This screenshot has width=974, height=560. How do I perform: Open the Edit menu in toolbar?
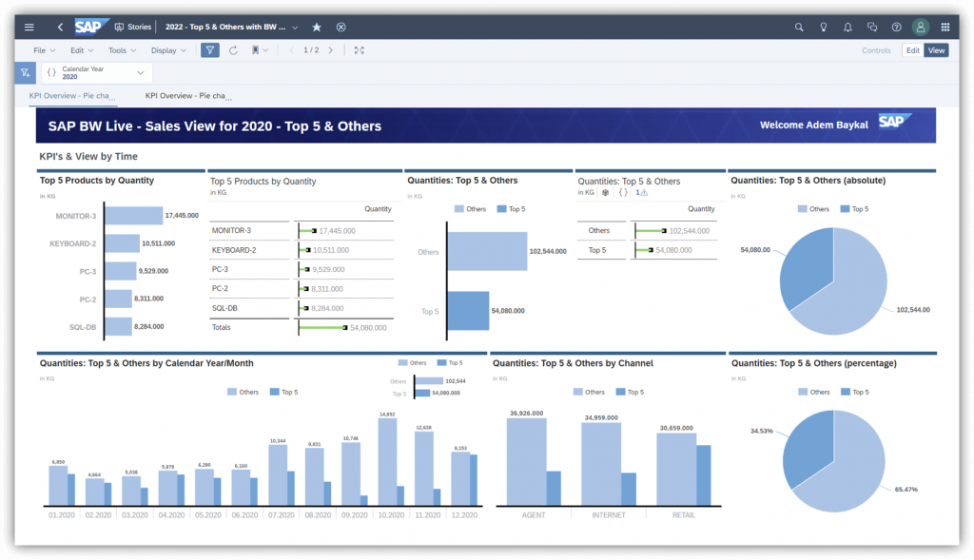coord(82,50)
